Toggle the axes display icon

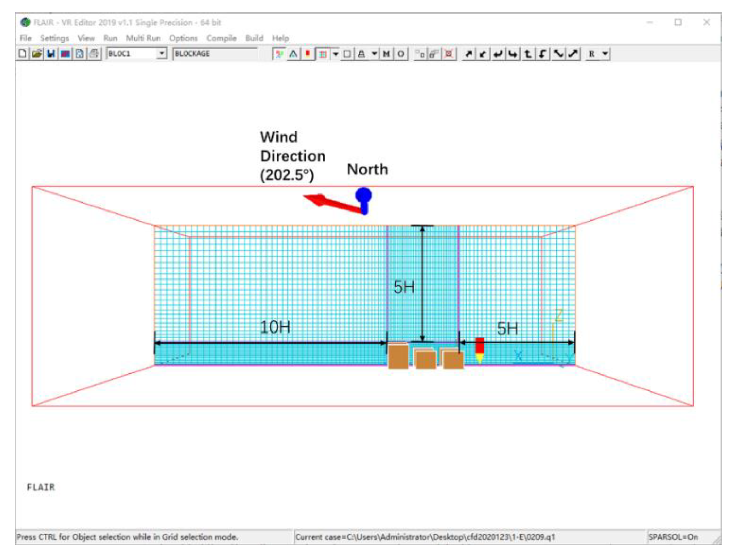279,54
